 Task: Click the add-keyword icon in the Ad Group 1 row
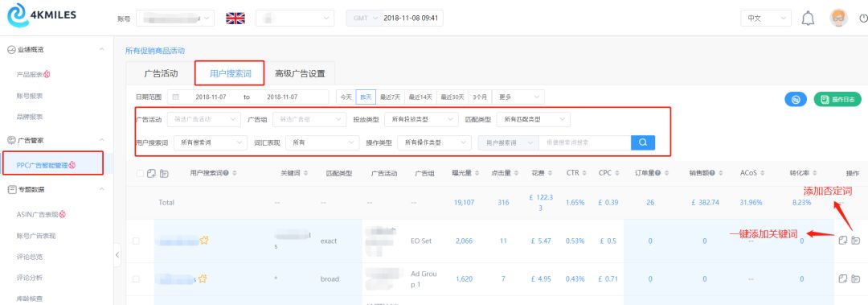[x=843, y=278]
